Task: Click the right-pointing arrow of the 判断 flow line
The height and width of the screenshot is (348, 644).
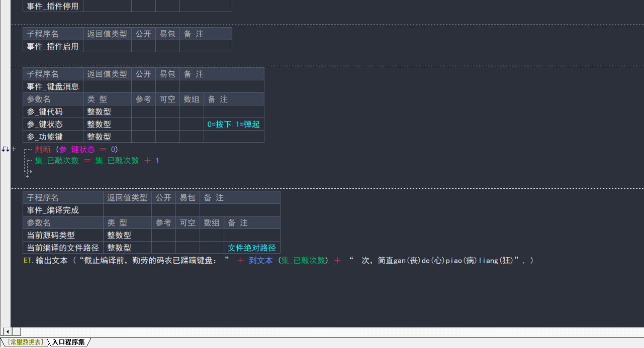Action: pos(31,171)
